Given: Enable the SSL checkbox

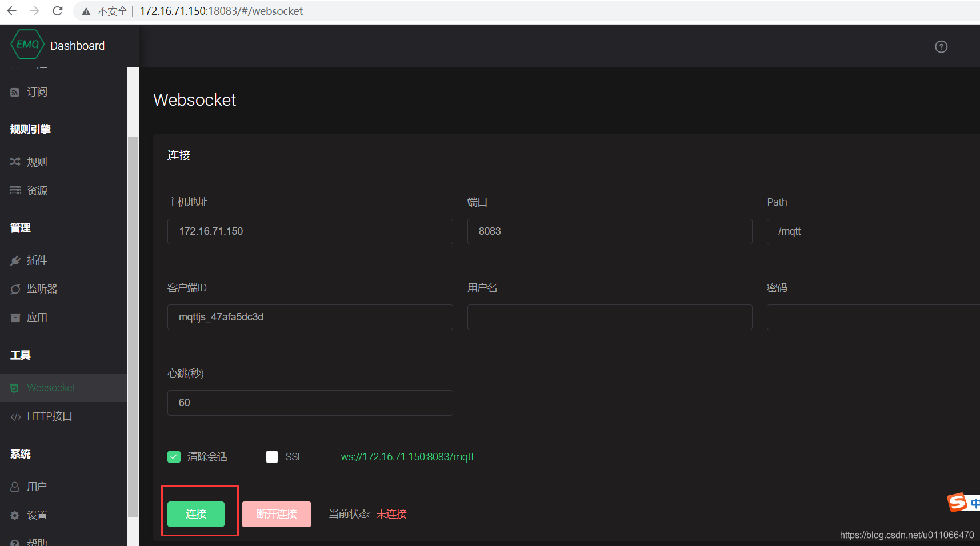Looking at the screenshot, I should click(272, 456).
